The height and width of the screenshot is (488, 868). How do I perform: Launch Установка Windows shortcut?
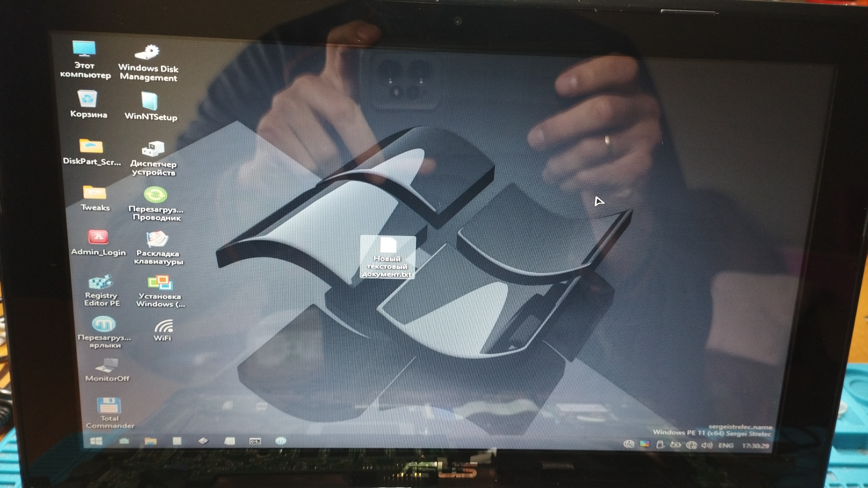coord(160,283)
